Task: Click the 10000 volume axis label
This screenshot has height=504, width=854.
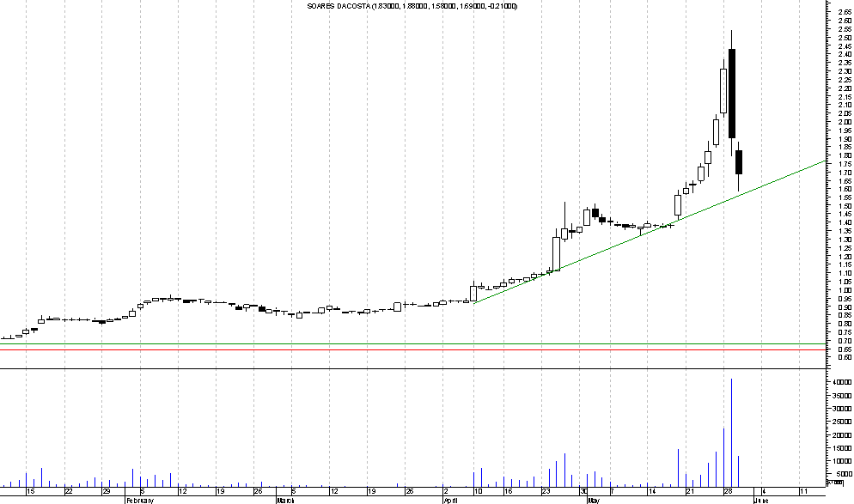Action: 843,461
